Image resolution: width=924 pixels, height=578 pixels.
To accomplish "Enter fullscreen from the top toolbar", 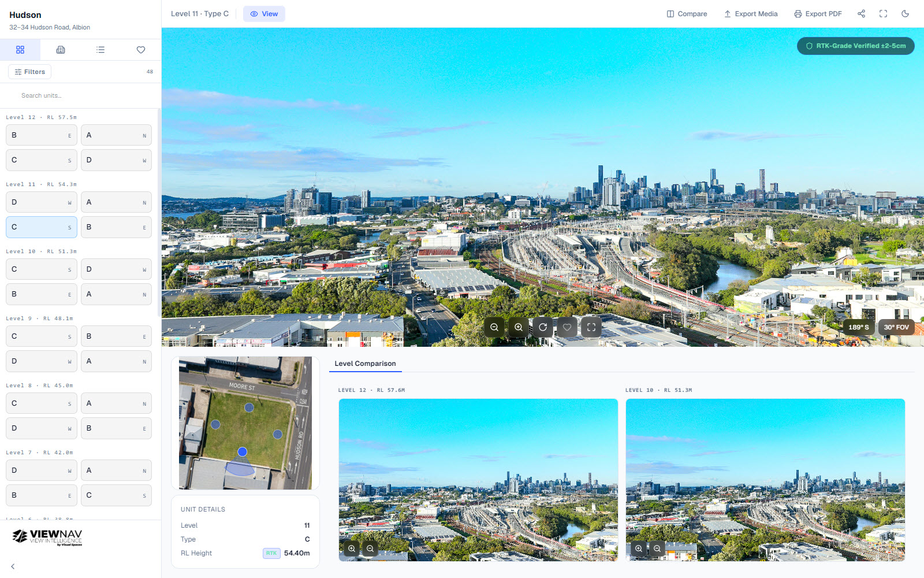I will (x=883, y=14).
